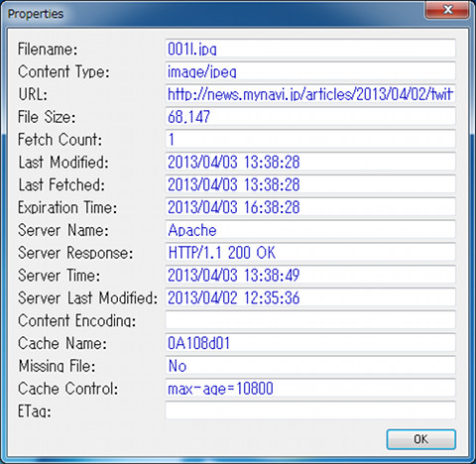Image resolution: width=476 pixels, height=464 pixels.
Task: Click the OK button
Action: coord(421,439)
